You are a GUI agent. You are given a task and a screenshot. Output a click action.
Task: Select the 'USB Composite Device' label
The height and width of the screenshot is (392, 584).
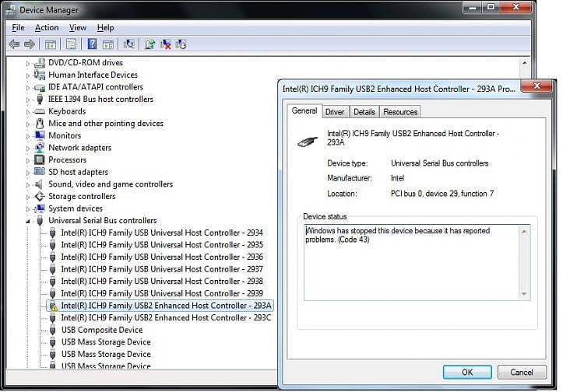pyautogui.click(x=102, y=330)
